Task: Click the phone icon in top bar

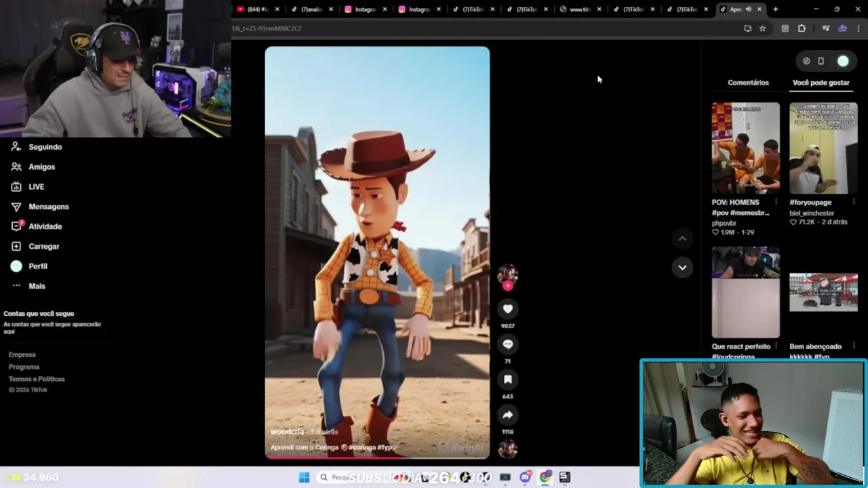Action: [821, 61]
